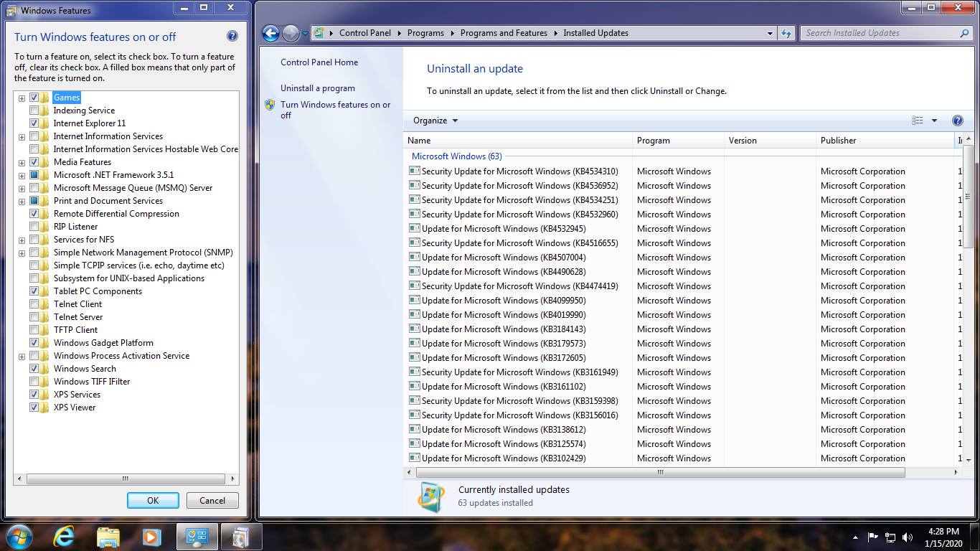Click the icon of update KB4534310

(414, 171)
